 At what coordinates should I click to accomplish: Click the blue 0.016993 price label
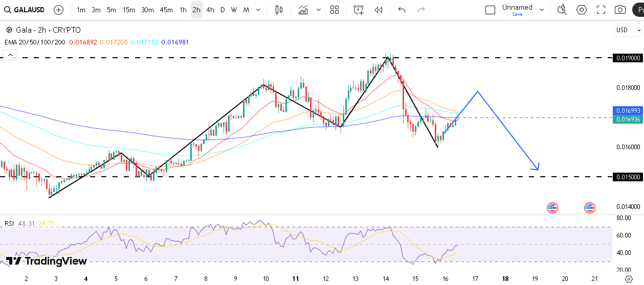coord(628,110)
